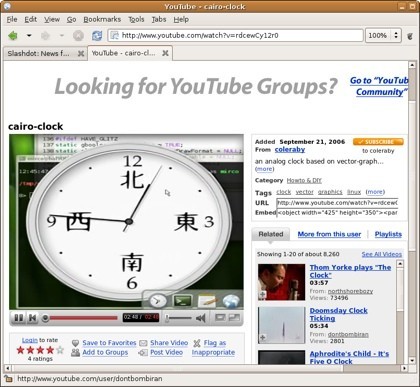Click the plus icon on Thom Yorke thumbnail
The image size is (420, 387).
point(263,295)
